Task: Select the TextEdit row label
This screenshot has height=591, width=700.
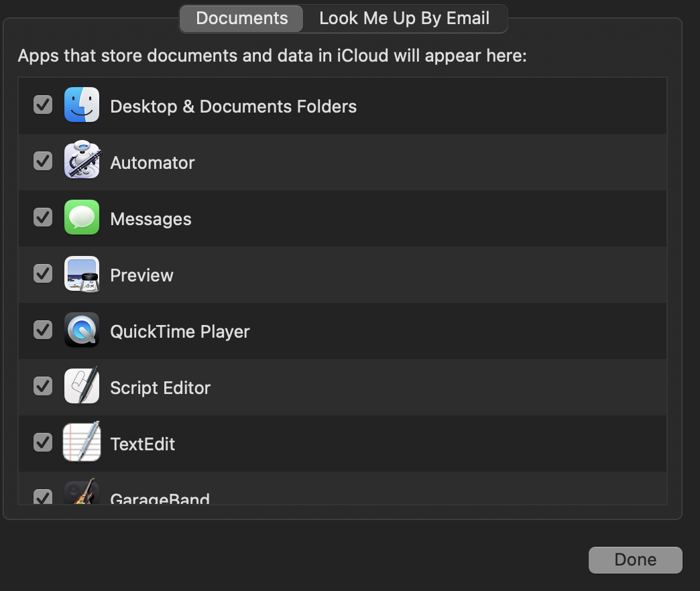Action: (x=142, y=444)
